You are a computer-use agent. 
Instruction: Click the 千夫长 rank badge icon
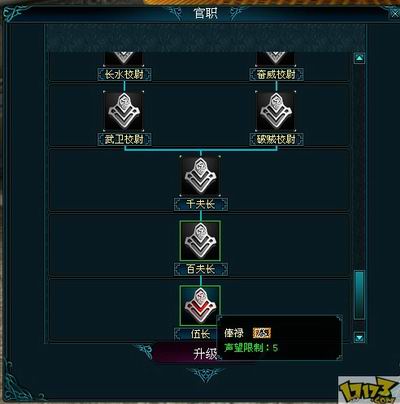[x=200, y=176]
